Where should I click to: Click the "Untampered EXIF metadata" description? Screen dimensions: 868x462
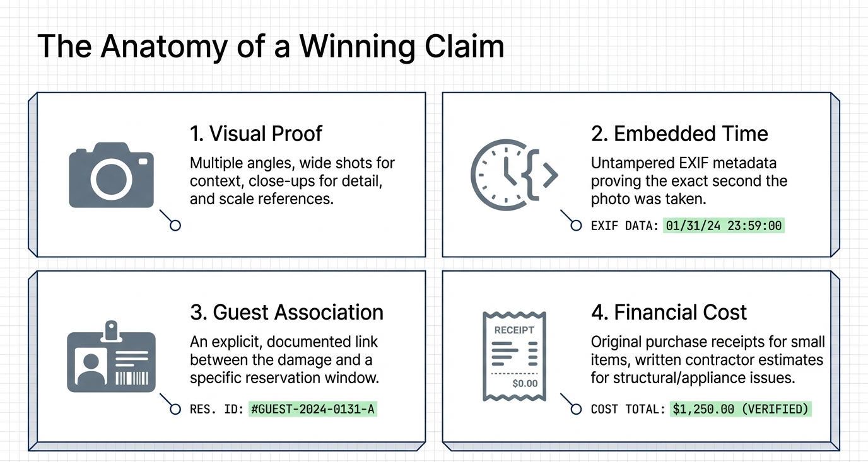point(689,182)
